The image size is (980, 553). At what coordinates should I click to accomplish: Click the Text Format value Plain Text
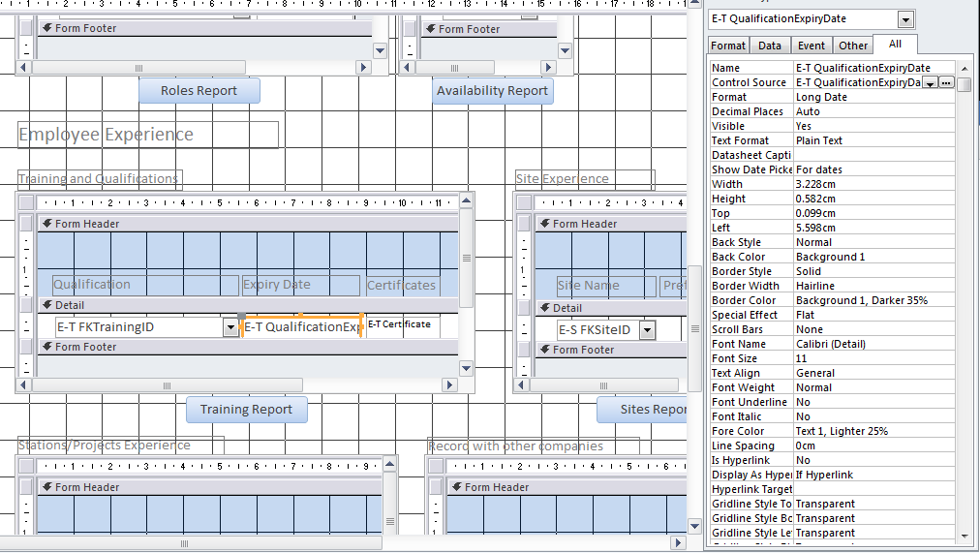pyautogui.click(x=874, y=140)
